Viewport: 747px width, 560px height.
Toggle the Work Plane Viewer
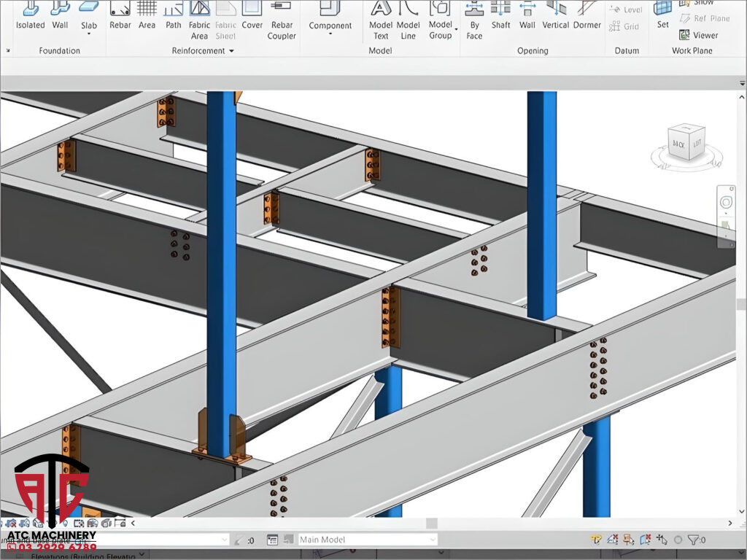pos(698,35)
